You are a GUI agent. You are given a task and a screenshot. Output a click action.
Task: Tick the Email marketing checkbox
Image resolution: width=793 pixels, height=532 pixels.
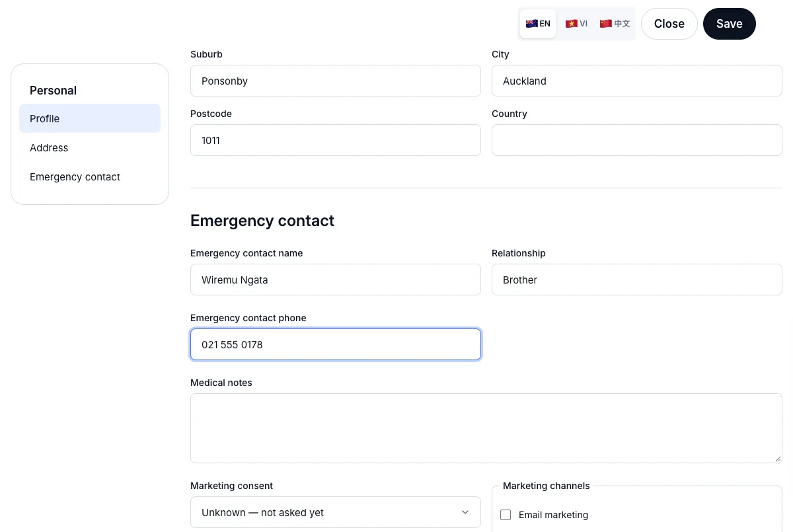[x=506, y=515]
